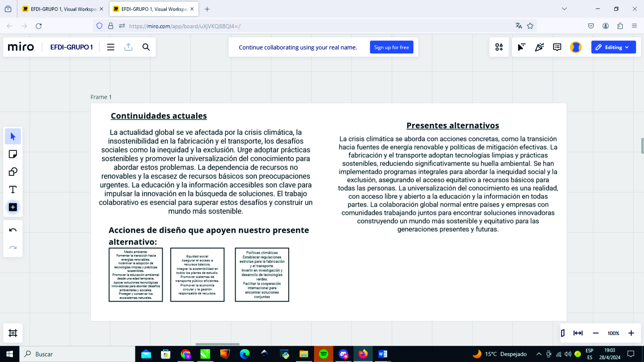The height and width of the screenshot is (362, 644).
Task: Click the board horizontal scrollbar
Action: (x=217, y=344)
